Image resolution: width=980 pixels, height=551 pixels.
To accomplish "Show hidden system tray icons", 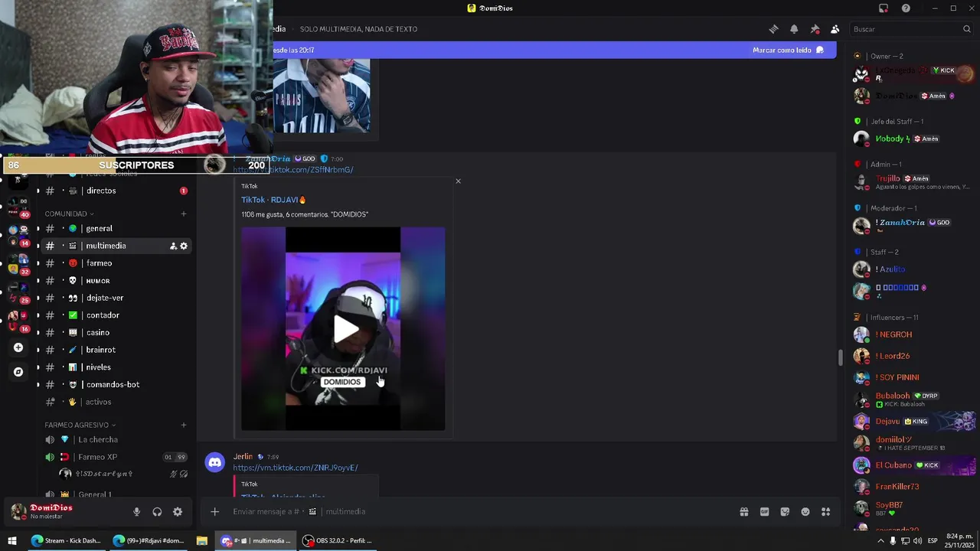I will pos(880,540).
